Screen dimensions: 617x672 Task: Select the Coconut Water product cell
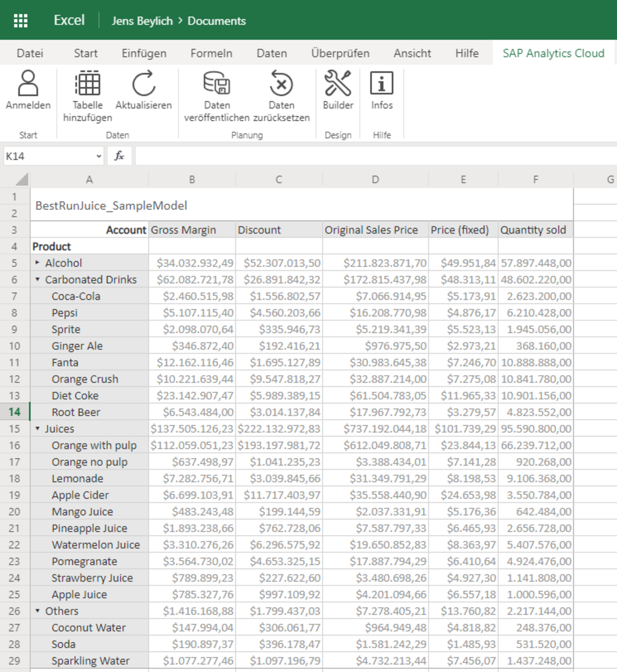[x=89, y=628]
